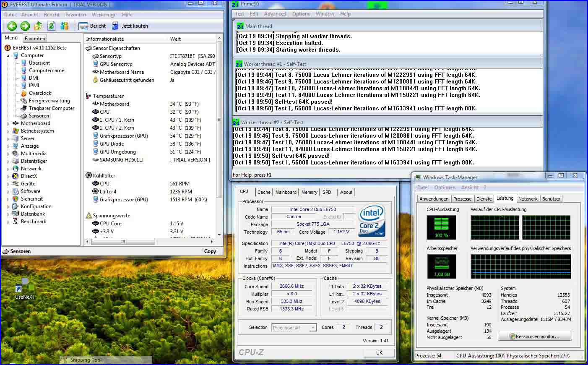Switch to Prozesse tab in Task-Manager
The width and height of the screenshot is (588, 365).
462,199
